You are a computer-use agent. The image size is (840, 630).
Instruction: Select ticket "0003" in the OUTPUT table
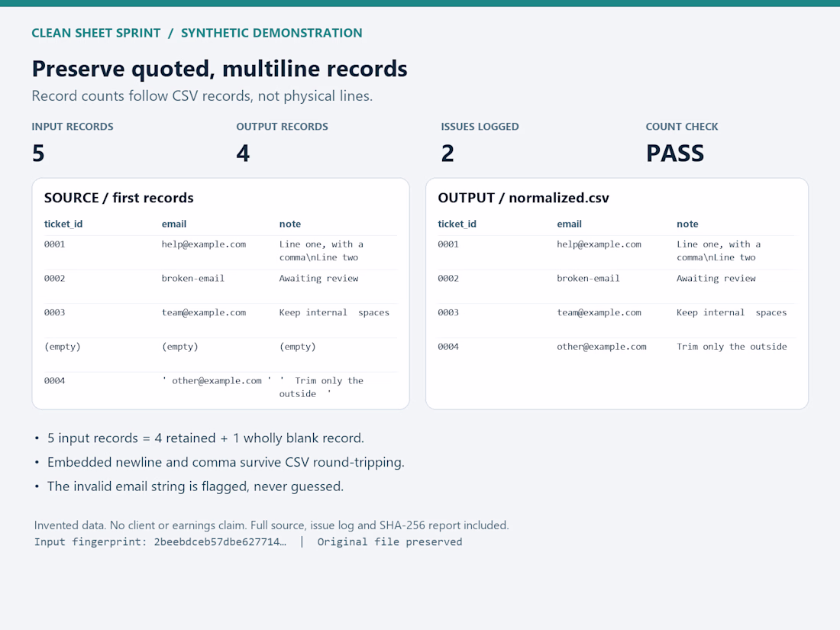pyautogui.click(x=448, y=313)
